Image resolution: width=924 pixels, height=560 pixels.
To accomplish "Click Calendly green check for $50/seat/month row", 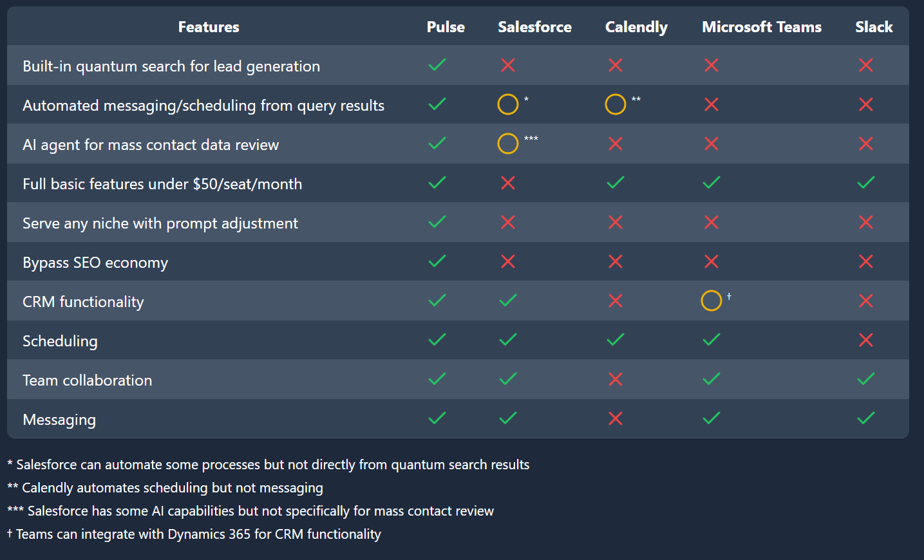I will pos(616,183).
